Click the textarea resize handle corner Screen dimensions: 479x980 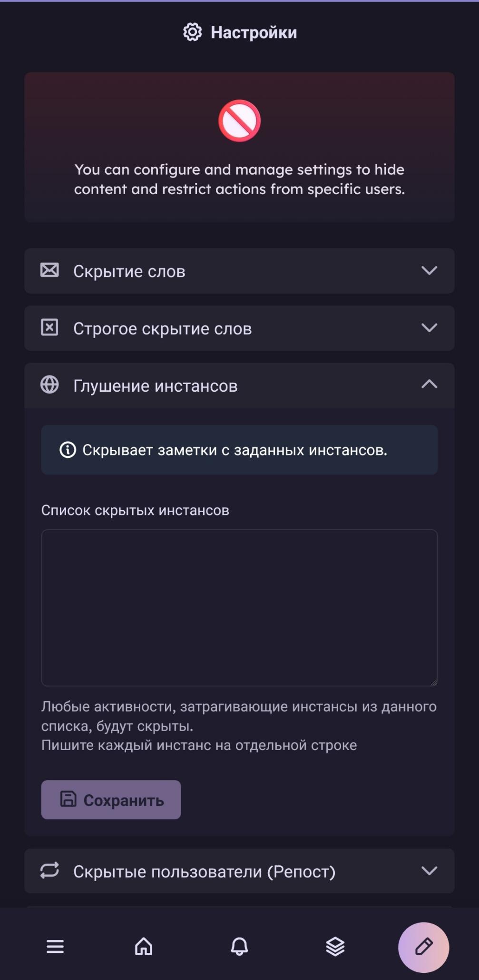[433, 682]
